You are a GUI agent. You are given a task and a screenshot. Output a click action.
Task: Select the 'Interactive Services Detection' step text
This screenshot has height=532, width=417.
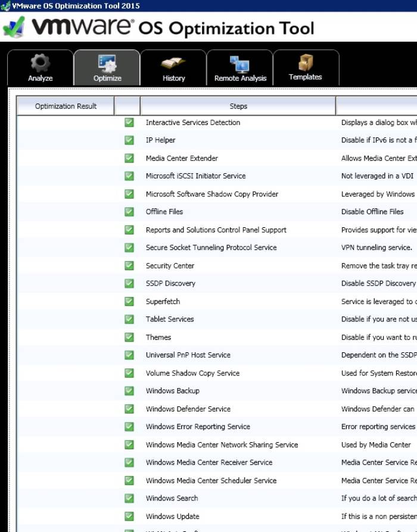click(x=193, y=123)
